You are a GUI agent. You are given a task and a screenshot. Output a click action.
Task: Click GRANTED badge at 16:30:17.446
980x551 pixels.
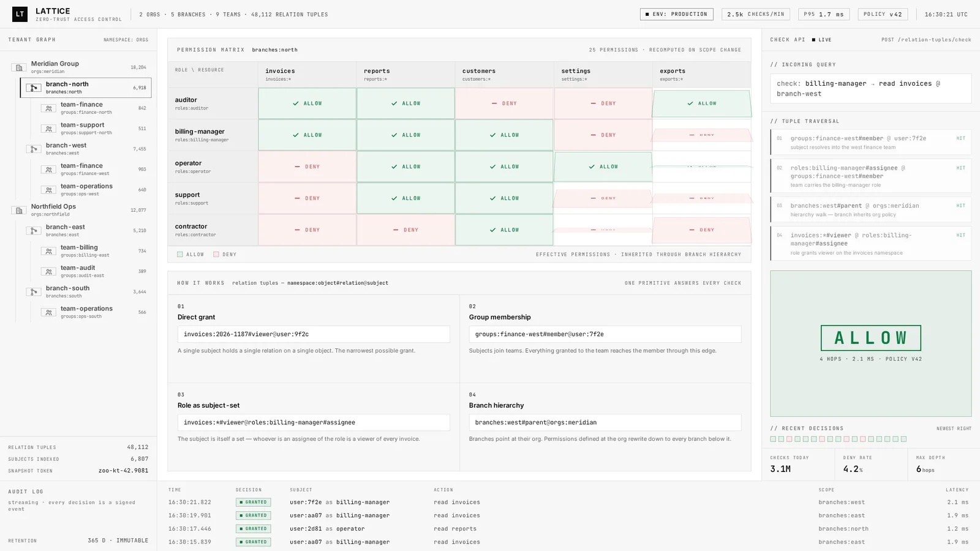(254, 529)
